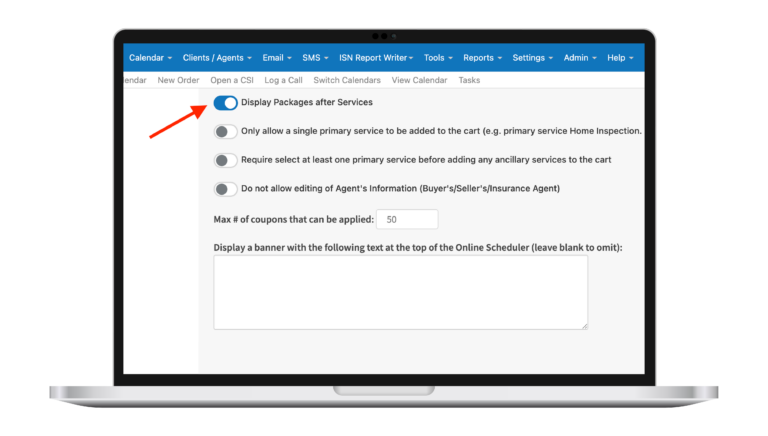Screen dimensions: 768x436
Task: Click 'Display a banner with the following text' label
Action: [418, 247]
